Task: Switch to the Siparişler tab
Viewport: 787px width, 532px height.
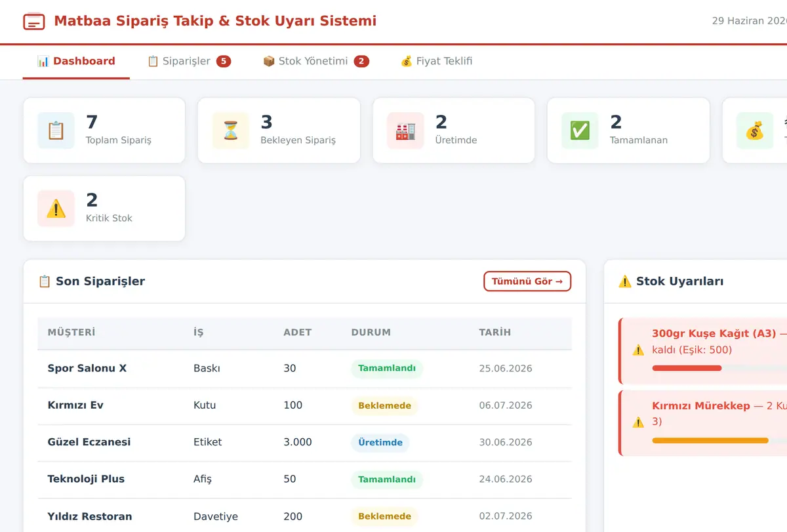Action: coord(189,61)
